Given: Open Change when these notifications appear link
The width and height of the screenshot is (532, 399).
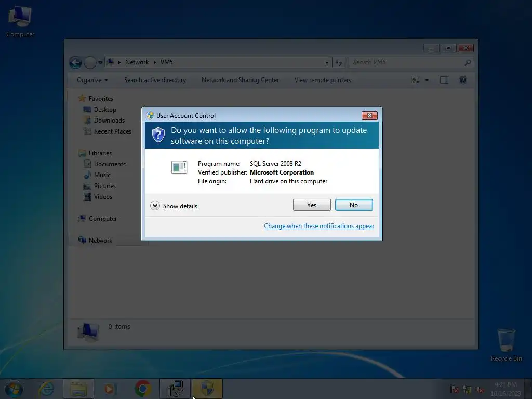Looking at the screenshot, I should 319,226.
